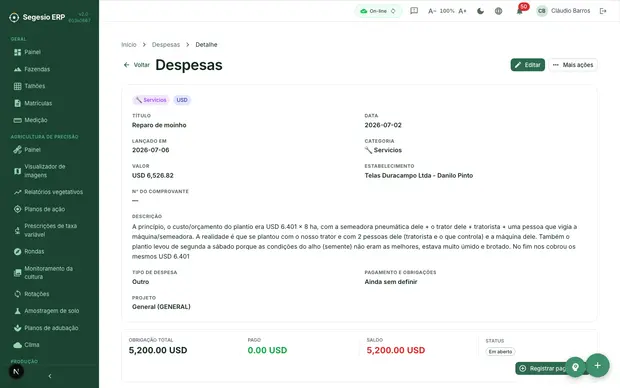Open Matrículas in the sidebar

tap(49, 103)
